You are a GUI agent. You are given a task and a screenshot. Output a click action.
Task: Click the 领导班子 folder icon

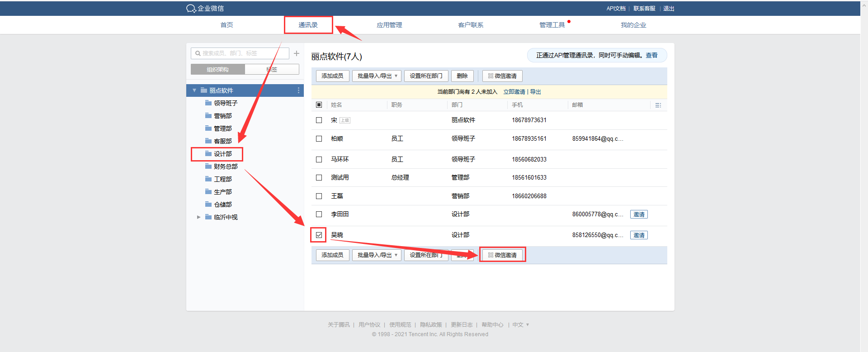208,103
